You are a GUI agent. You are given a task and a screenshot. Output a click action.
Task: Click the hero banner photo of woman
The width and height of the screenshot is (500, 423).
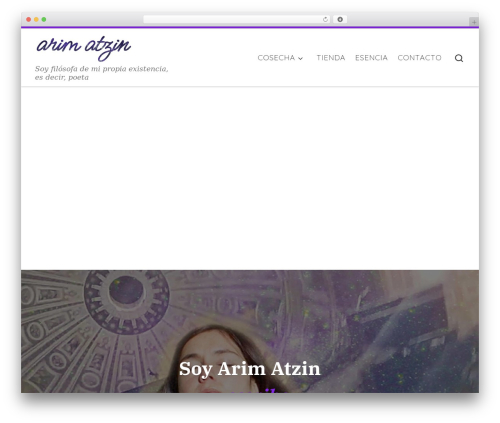250,331
